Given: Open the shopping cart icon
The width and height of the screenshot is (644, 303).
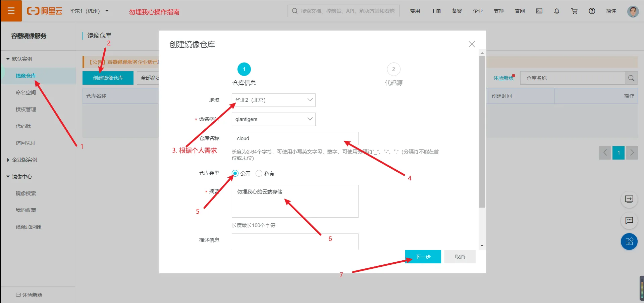Looking at the screenshot, I should coord(574,11).
